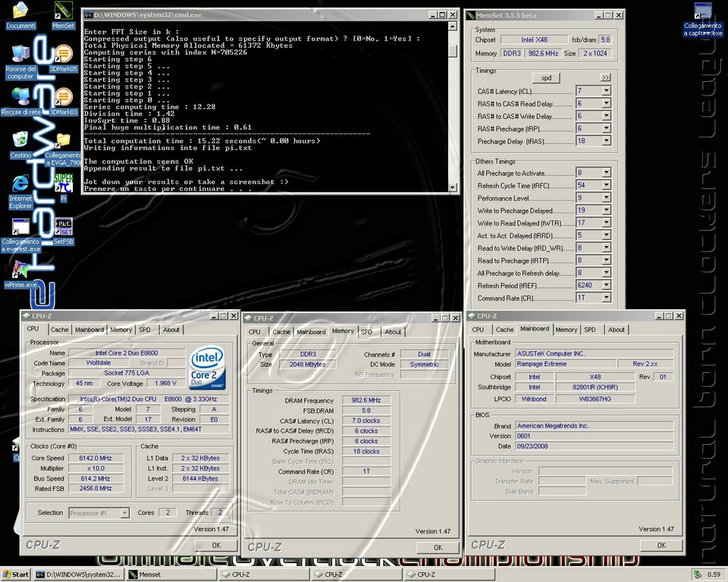The image size is (728, 582).
Task: Click the >> expand button in MemSet
Action: point(605,77)
